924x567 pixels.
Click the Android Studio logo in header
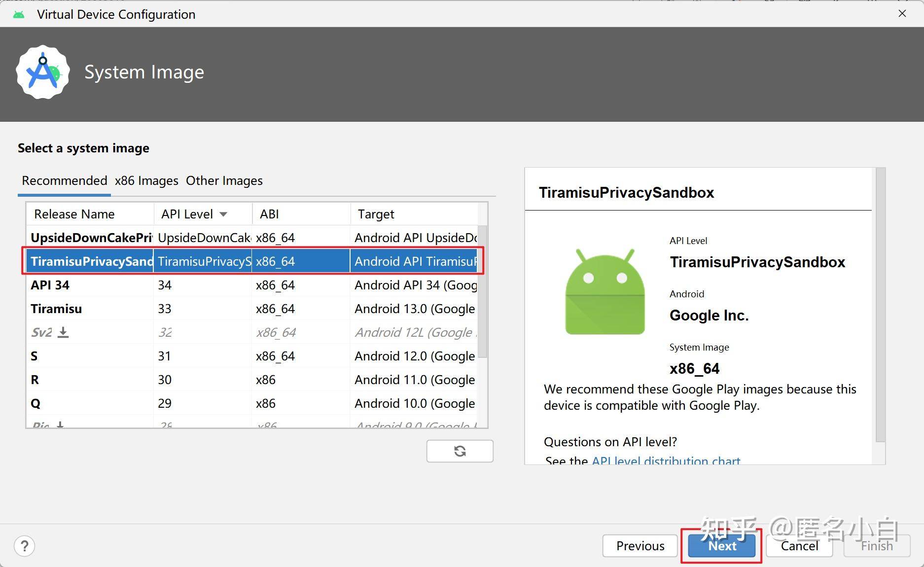pos(43,72)
